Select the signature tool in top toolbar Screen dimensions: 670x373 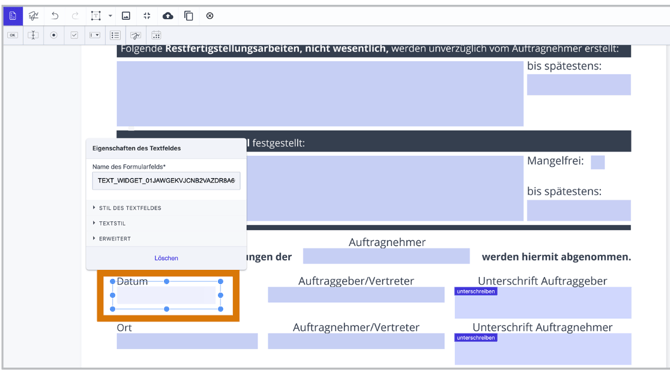pyautogui.click(x=33, y=16)
